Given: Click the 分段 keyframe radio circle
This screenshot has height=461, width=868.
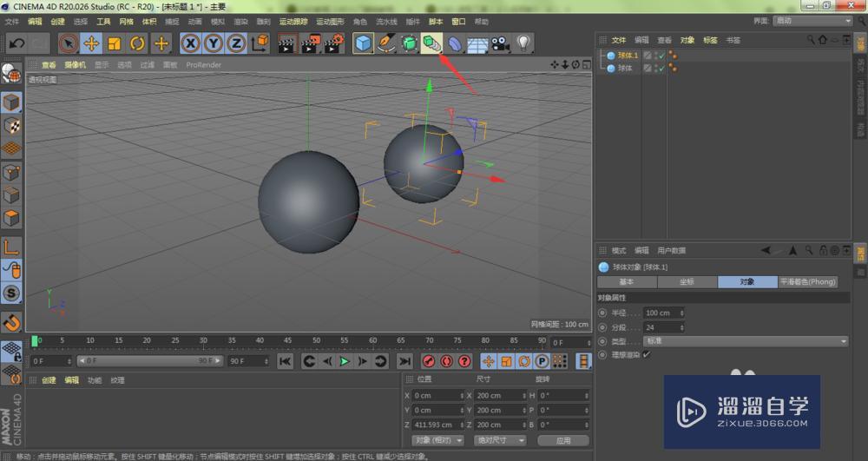Looking at the screenshot, I should (x=603, y=327).
